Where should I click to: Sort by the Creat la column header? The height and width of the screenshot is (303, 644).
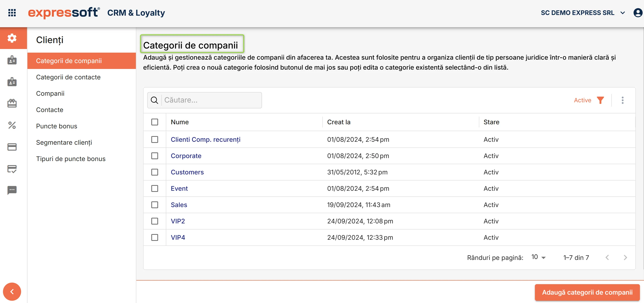click(339, 122)
